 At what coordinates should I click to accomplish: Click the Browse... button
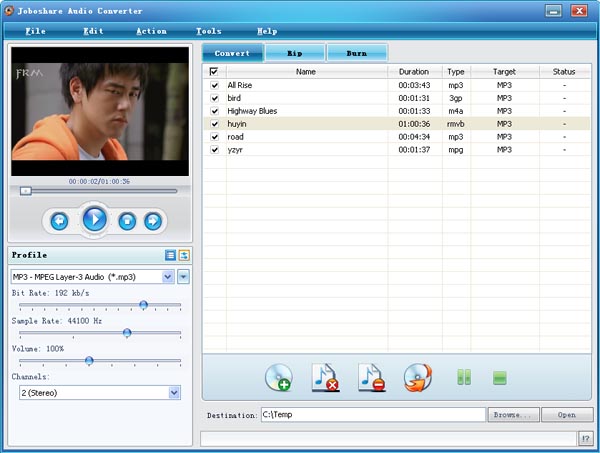(514, 414)
